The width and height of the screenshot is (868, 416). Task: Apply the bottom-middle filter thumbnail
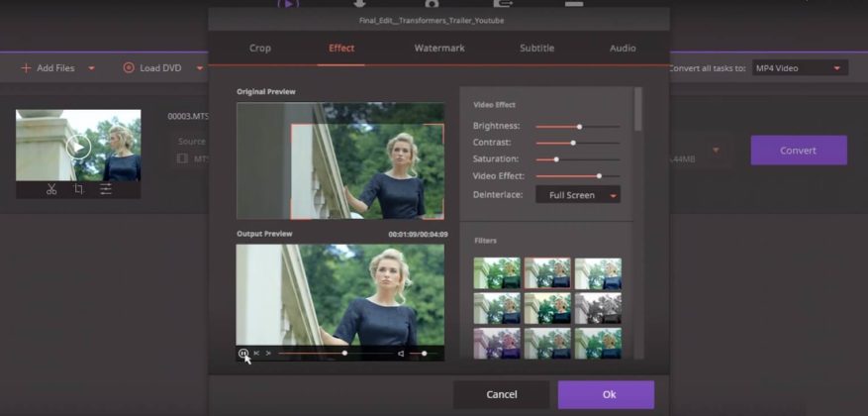(x=547, y=344)
